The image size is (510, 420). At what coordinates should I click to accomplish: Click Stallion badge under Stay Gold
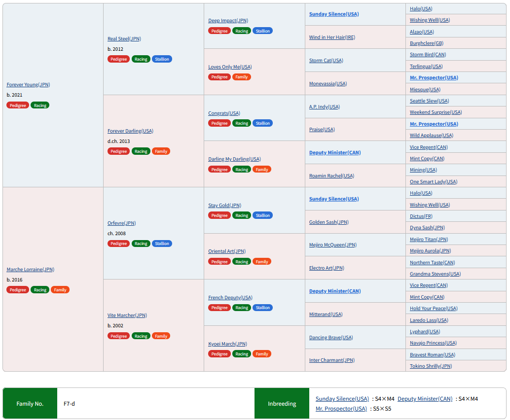point(262,215)
